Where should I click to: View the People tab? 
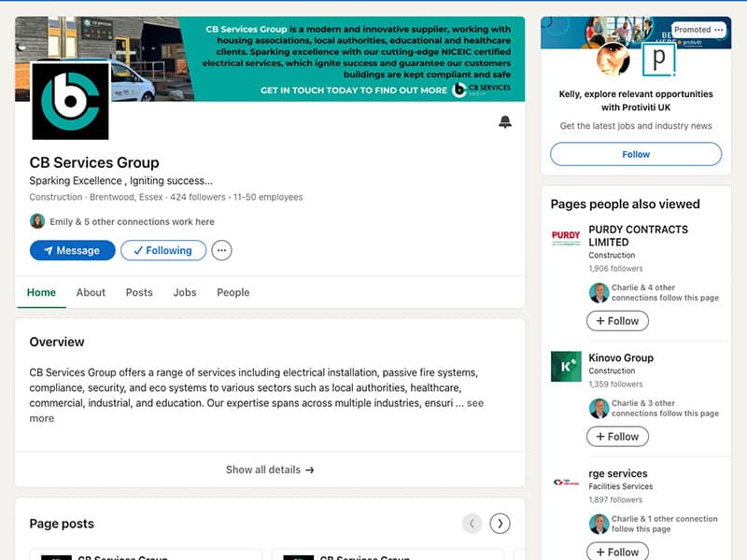tap(233, 292)
